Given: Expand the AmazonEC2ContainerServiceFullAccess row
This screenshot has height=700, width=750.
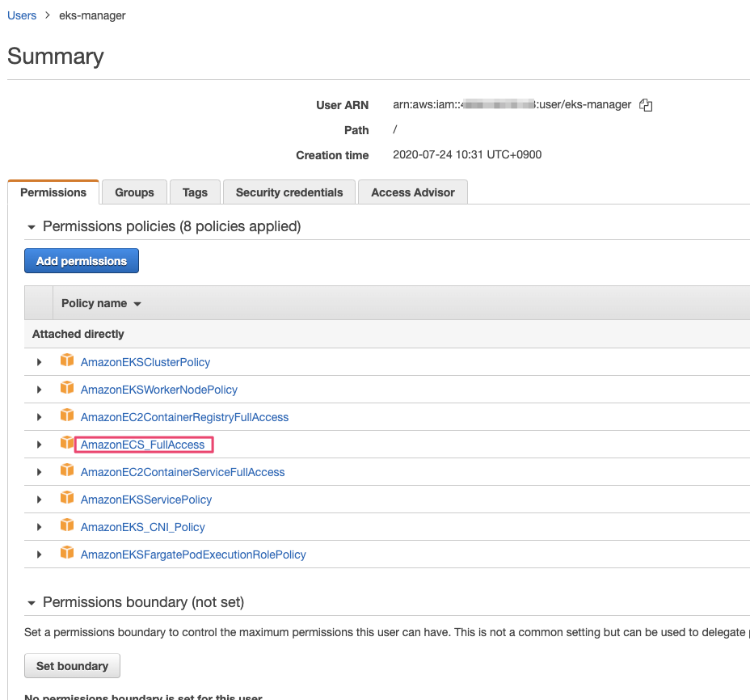Looking at the screenshot, I should [40, 472].
